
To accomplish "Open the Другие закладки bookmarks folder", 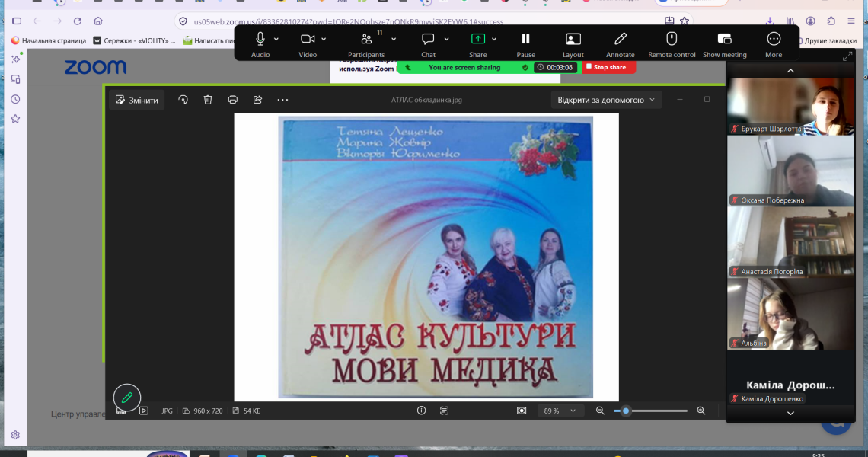I will pyautogui.click(x=827, y=40).
